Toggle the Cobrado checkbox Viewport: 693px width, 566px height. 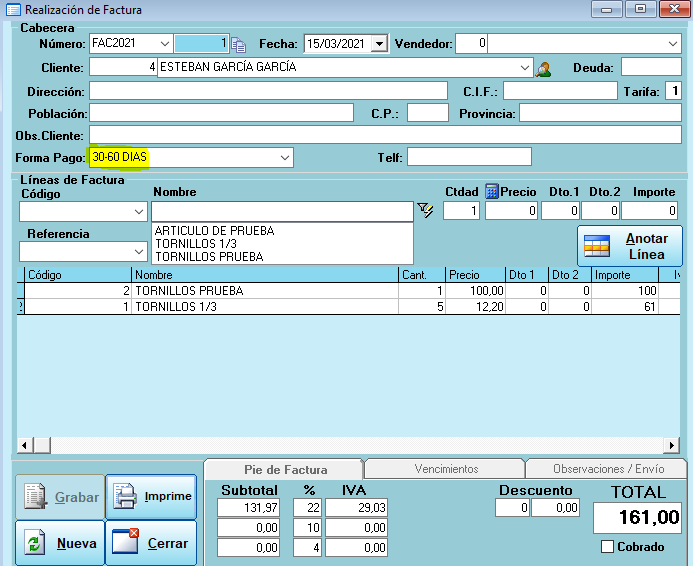[x=607, y=547]
